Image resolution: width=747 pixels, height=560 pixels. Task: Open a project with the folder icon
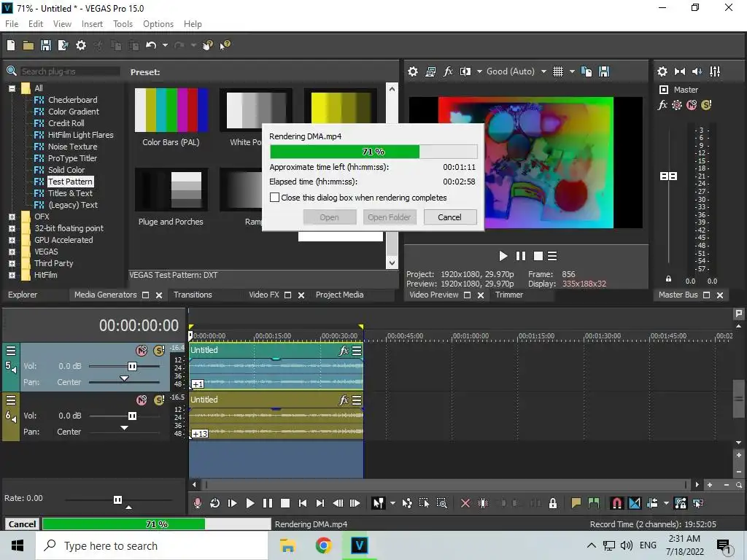28,45
